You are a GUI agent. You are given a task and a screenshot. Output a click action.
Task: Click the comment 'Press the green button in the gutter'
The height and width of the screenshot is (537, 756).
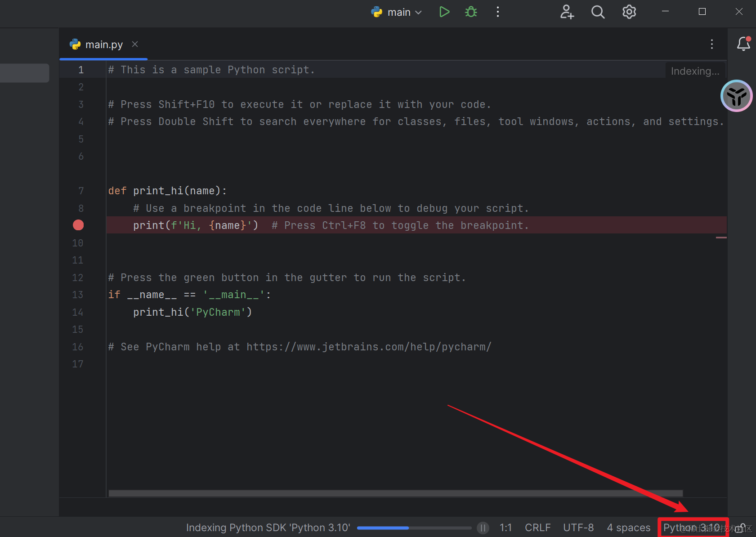pyautogui.click(x=287, y=277)
